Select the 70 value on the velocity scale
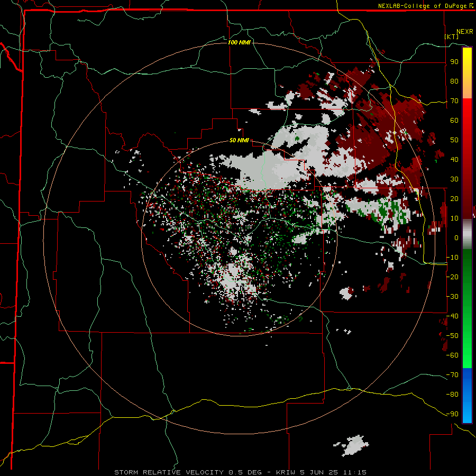476x476 pixels. pos(454,101)
